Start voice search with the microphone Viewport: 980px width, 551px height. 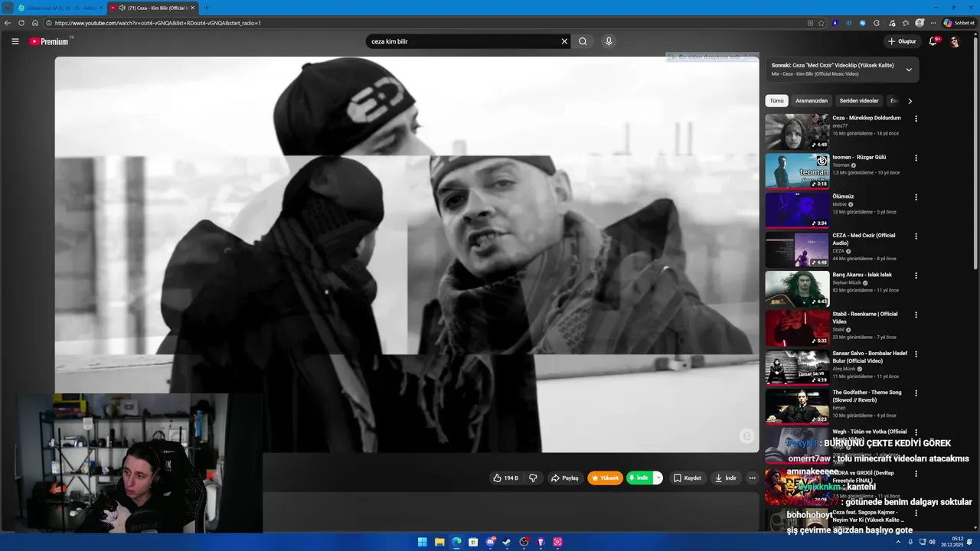click(609, 41)
